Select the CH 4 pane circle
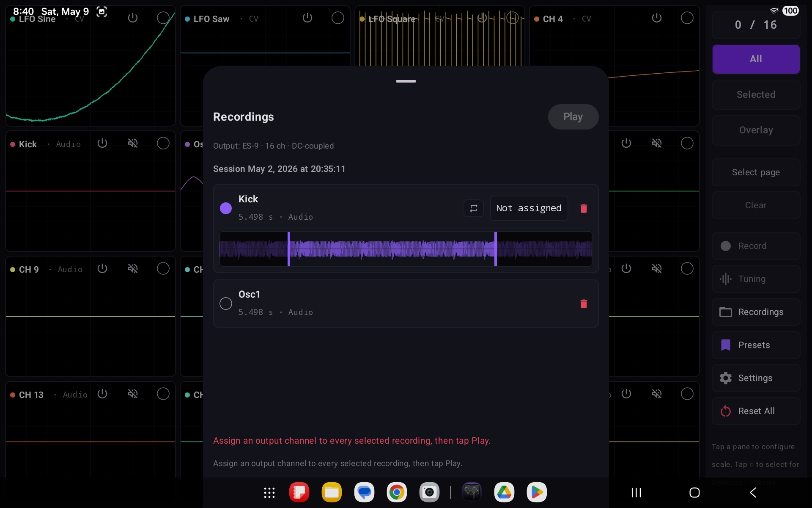Screen dimensions: 812x508 point(687,18)
